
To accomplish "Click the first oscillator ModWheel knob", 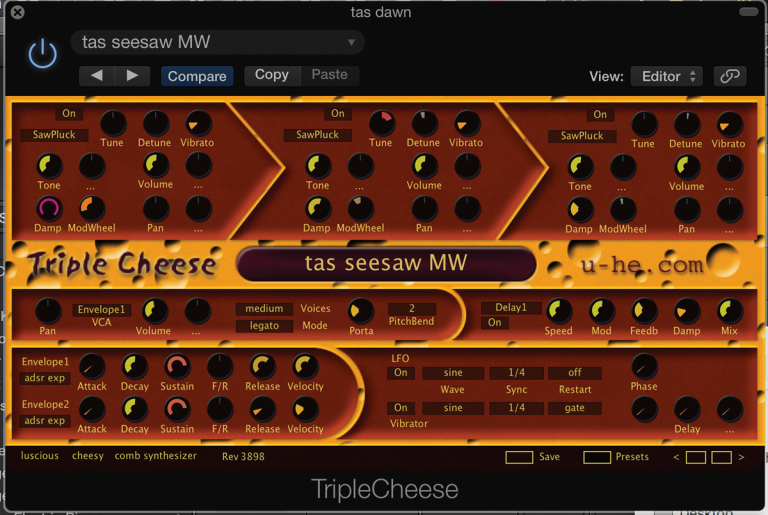I will 91,208.
